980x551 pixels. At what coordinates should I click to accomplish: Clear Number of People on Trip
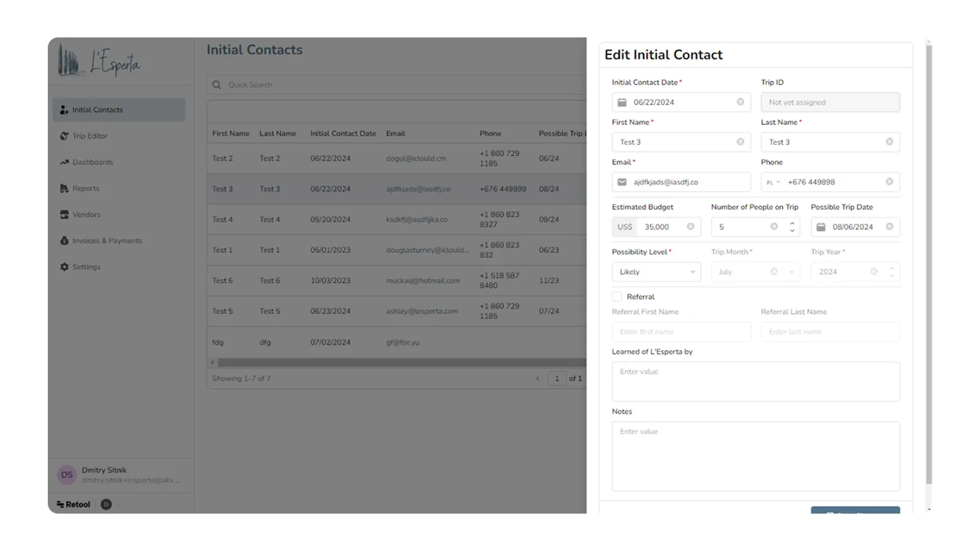pyautogui.click(x=774, y=227)
